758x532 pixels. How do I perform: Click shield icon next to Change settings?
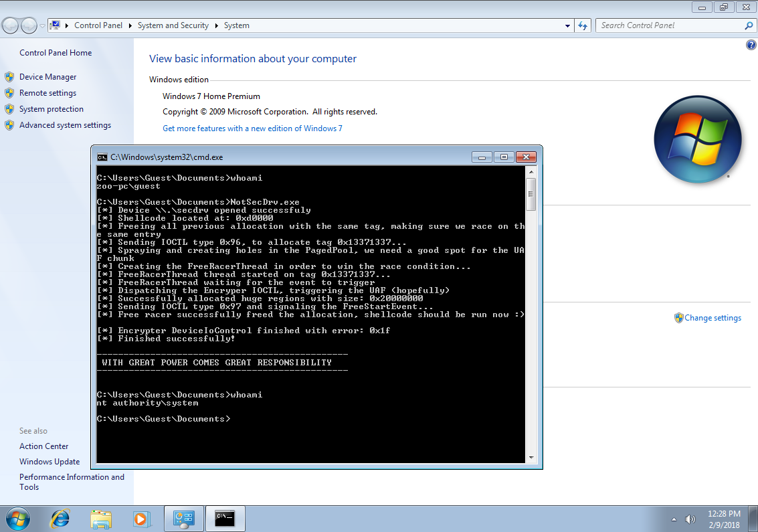(x=678, y=318)
